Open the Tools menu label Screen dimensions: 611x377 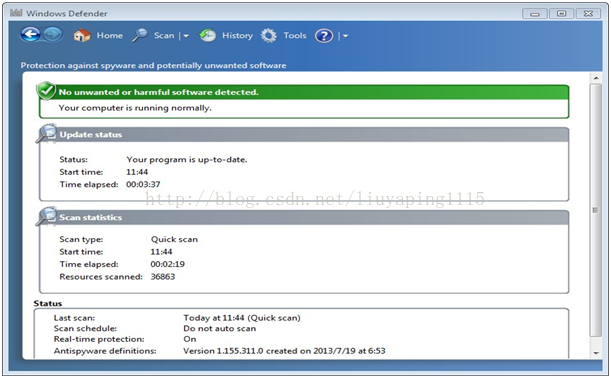295,35
